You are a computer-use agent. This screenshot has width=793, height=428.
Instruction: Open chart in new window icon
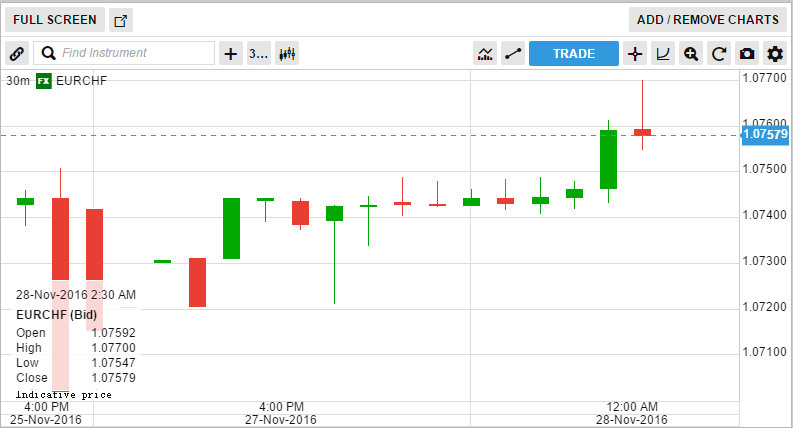point(121,20)
